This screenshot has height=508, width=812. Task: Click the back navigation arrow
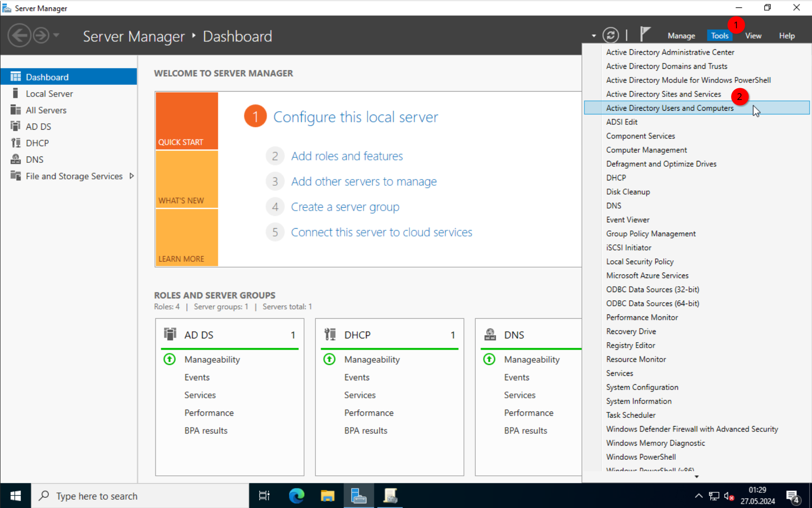(x=19, y=36)
